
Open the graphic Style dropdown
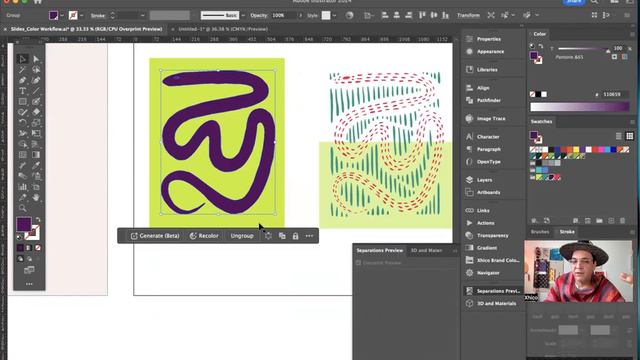click(x=334, y=16)
